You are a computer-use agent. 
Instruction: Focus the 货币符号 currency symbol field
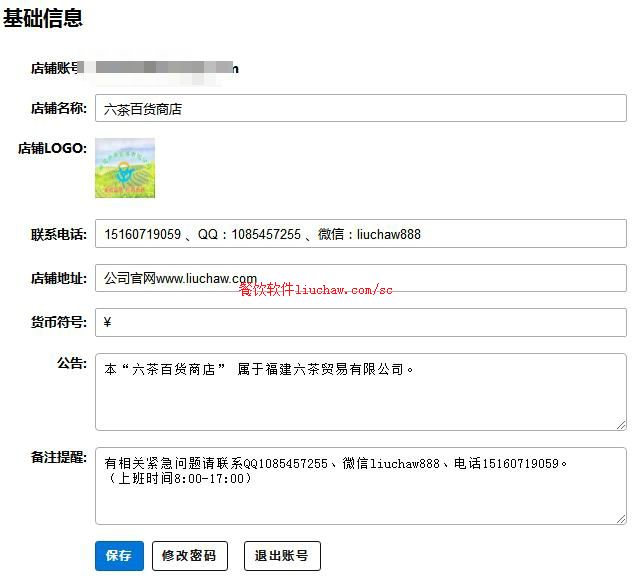(360, 322)
